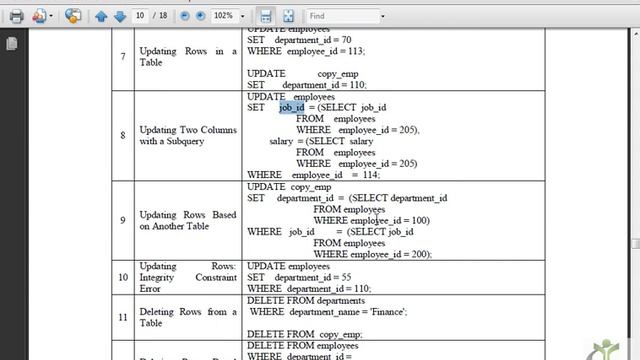
Task: Click 'WHERE employee_id = 113;' line
Action: [306, 51]
